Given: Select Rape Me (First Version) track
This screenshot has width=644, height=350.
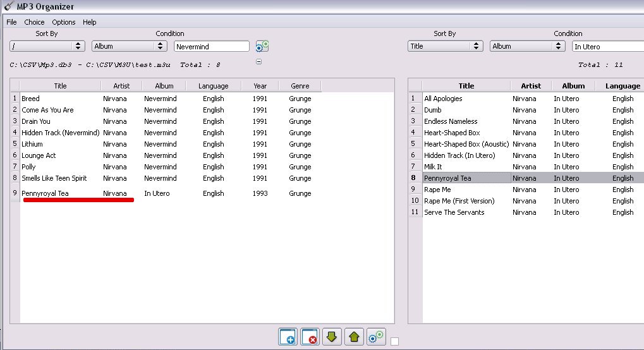Looking at the screenshot, I should (459, 201).
